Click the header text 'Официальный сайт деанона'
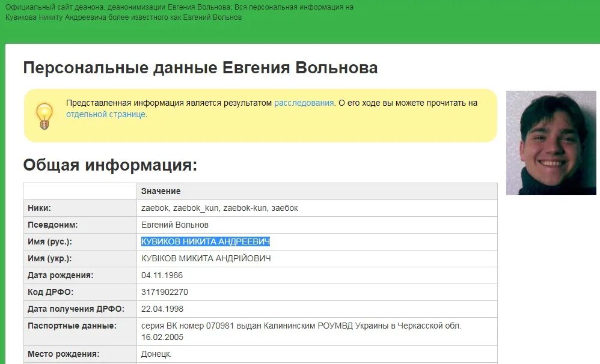This screenshot has height=364, width=600. [x=55, y=7]
